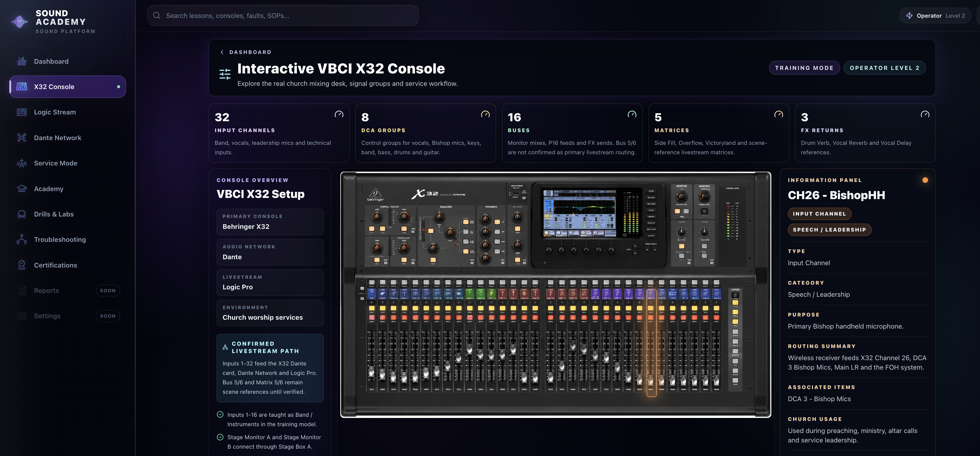Select the Click channel scribble strip
980x456 pixels.
point(673,294)
